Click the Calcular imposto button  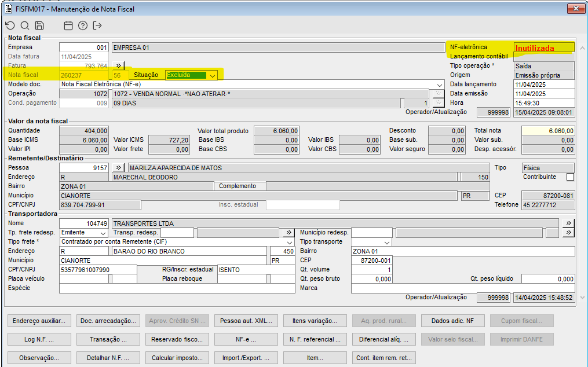[x=177, y=358]
